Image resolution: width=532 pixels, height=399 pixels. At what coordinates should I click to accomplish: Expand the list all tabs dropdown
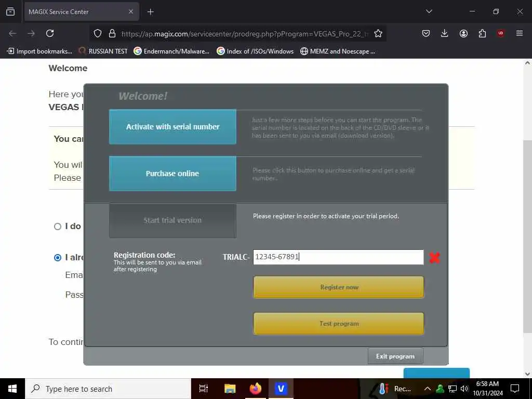point(429,11)
